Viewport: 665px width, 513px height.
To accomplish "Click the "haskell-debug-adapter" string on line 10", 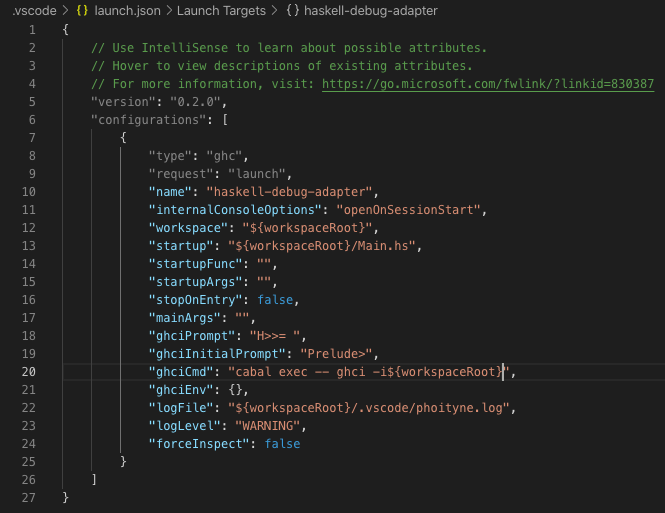I will click(x=289, y=192).
